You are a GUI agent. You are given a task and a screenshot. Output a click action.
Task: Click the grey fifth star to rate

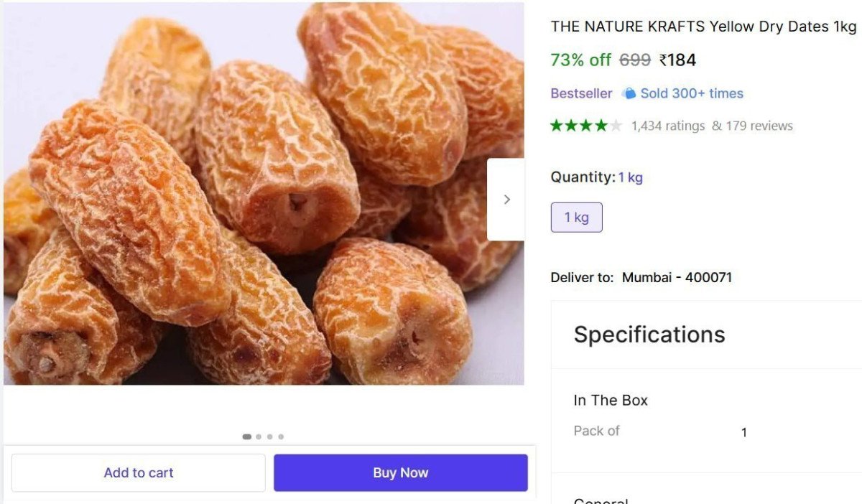[616, 125]
